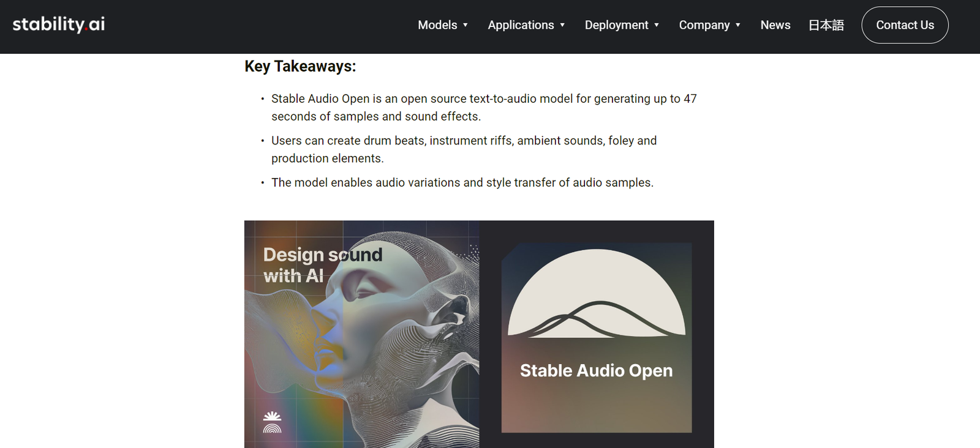Image resolution: width=980 pixels, height=448 pixels.
Task: Click the Design sound with AI image
Action: 362,334
